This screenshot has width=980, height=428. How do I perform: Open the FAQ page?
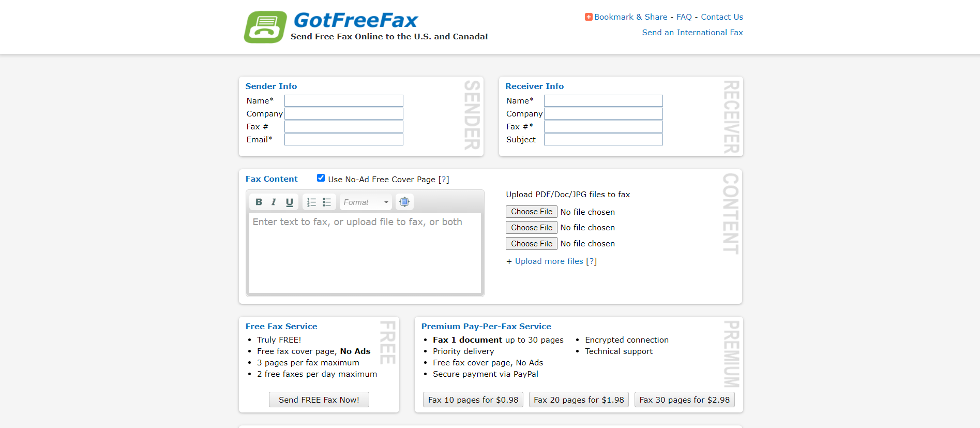point(684,17)
